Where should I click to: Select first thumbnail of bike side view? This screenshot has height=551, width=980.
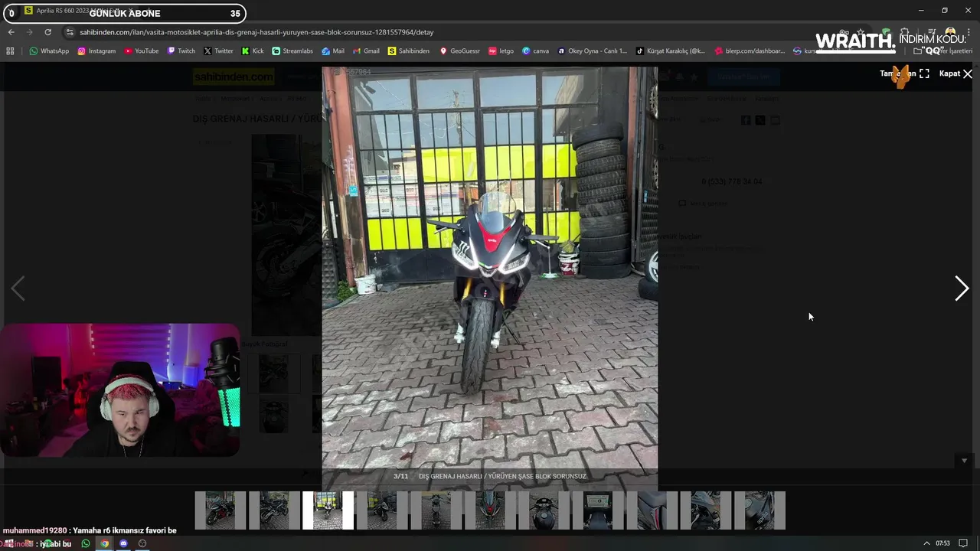[x=220, y=510]
